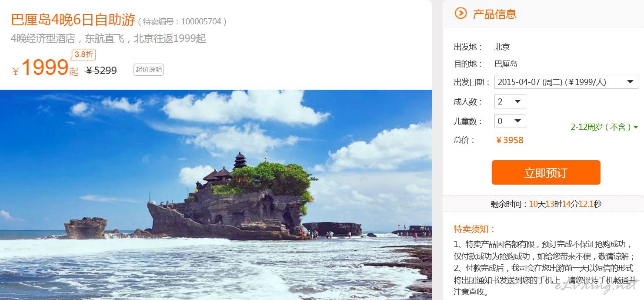The width and height of the screenshot is (644, 300).
Task: Click the destination value 巴厘岛
Action: tap(506, 64)
